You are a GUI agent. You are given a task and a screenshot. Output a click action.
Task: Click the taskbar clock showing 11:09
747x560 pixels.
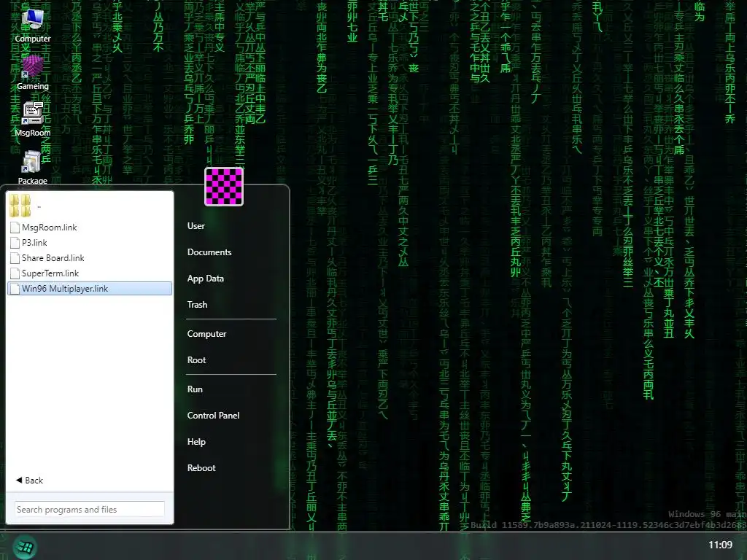(720, 545)
